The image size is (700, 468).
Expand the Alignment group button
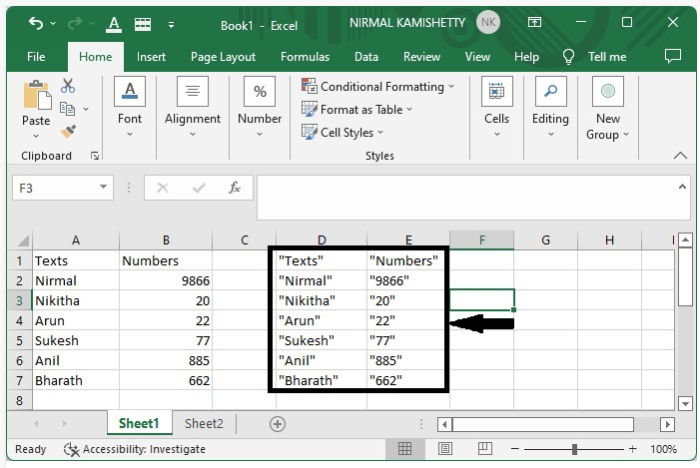point(192,107)
